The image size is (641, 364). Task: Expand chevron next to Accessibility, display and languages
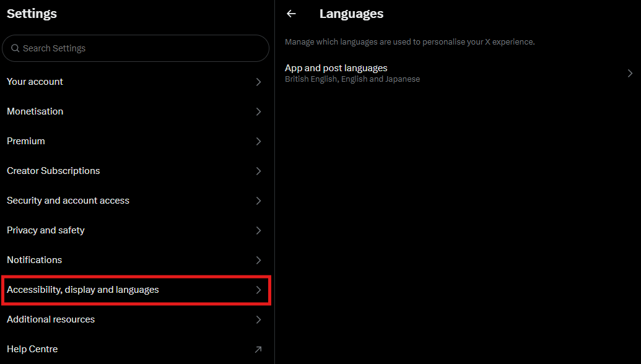click(x=258, y=290)
